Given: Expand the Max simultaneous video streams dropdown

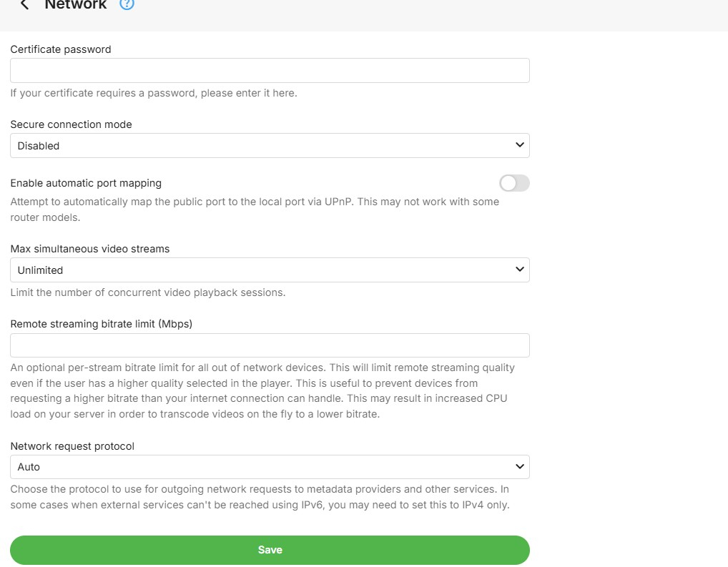Looking at the screenshot, I should click(270, 270).
